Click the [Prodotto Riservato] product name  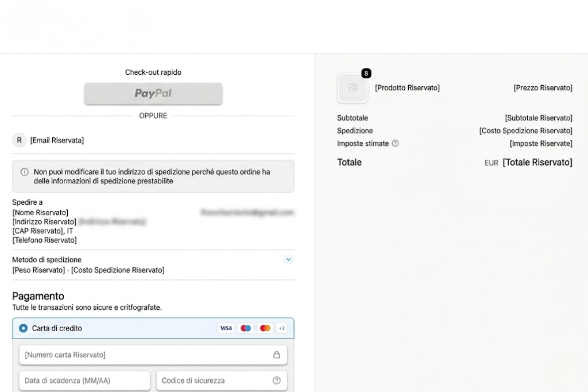pyautogui.click(x=407, y=88)
